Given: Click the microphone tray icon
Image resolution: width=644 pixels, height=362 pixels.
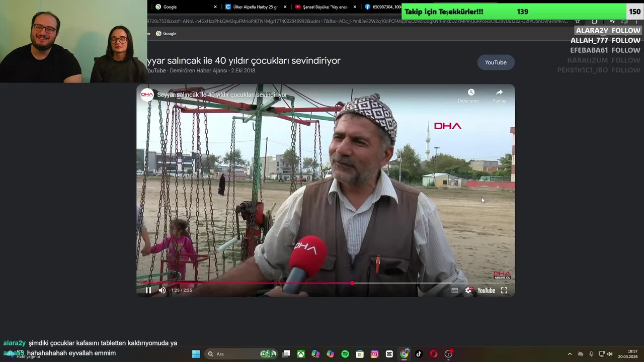Looking at the screenshot, I should (591, 354).
